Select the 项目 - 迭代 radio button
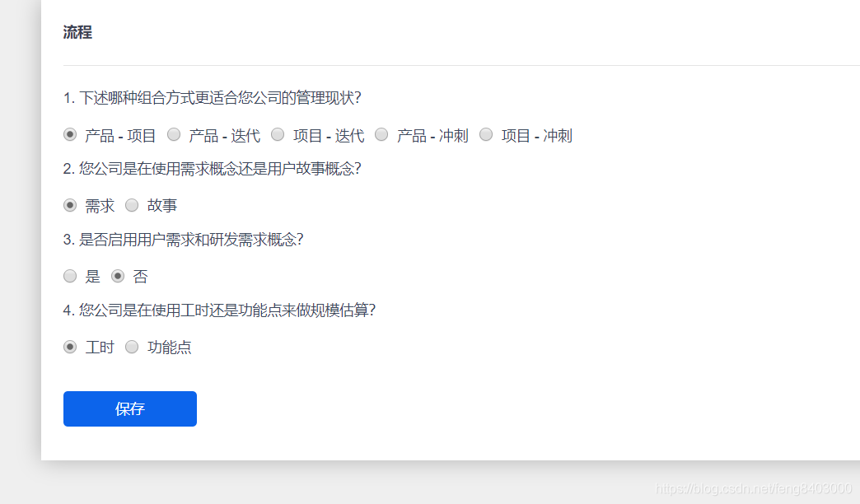 pyautogui.click(x=278, y=134)
